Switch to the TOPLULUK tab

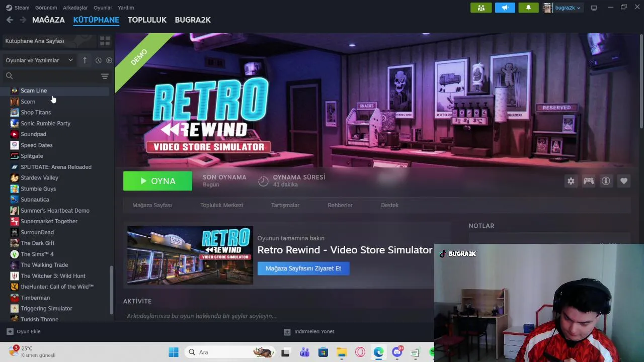point(147,20)
